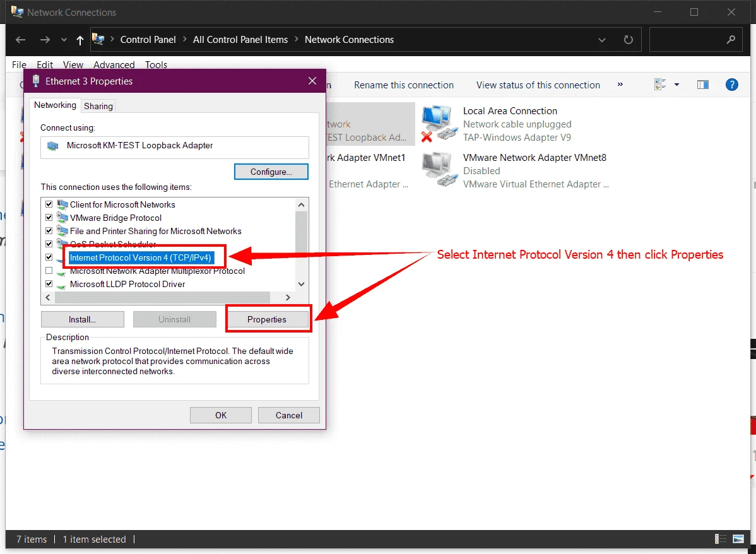Open the View menu

73,64
